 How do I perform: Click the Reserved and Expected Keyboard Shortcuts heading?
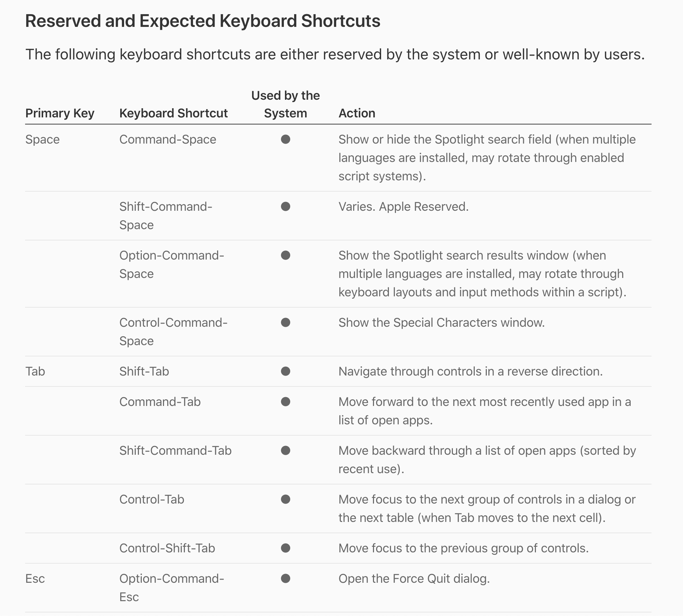click(203, 21)
